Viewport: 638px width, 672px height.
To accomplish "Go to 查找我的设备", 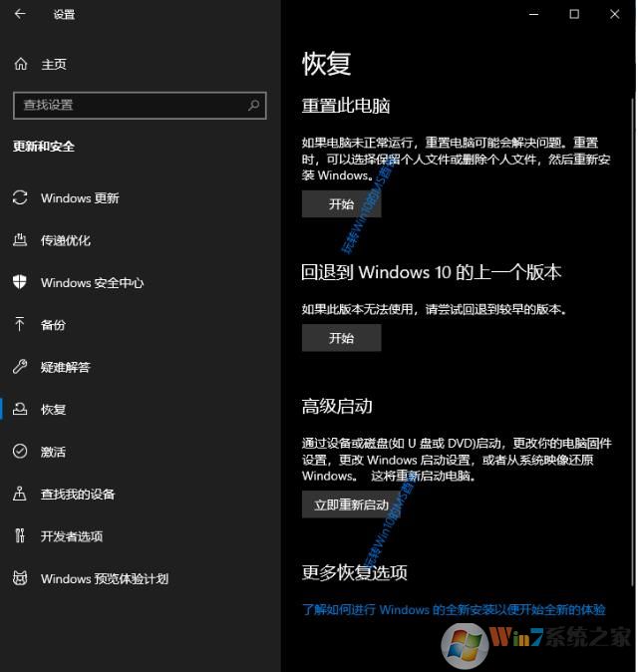I will pyautogui.click(x=78, y=495).
